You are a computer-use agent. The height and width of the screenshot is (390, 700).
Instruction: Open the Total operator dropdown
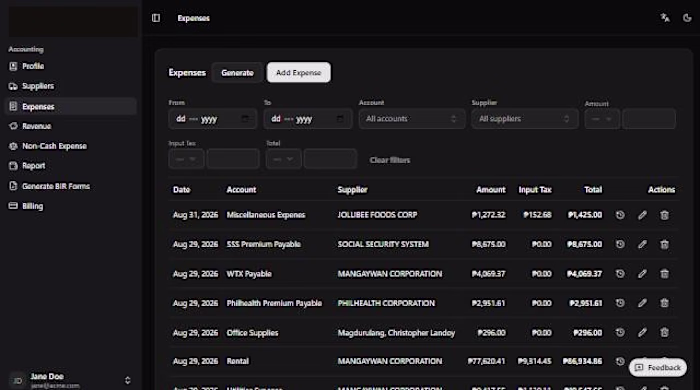click(283, 159)
